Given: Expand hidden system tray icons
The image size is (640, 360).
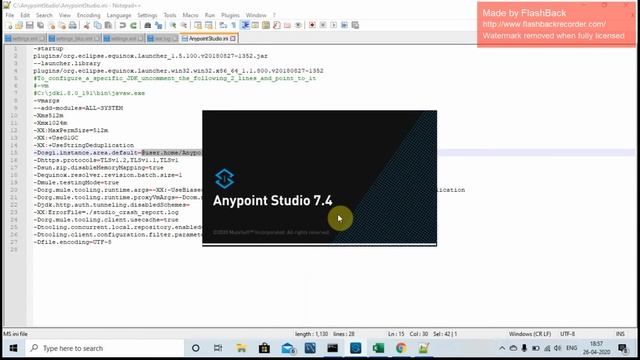Looking at the screenshot, I should click(502, 348).
